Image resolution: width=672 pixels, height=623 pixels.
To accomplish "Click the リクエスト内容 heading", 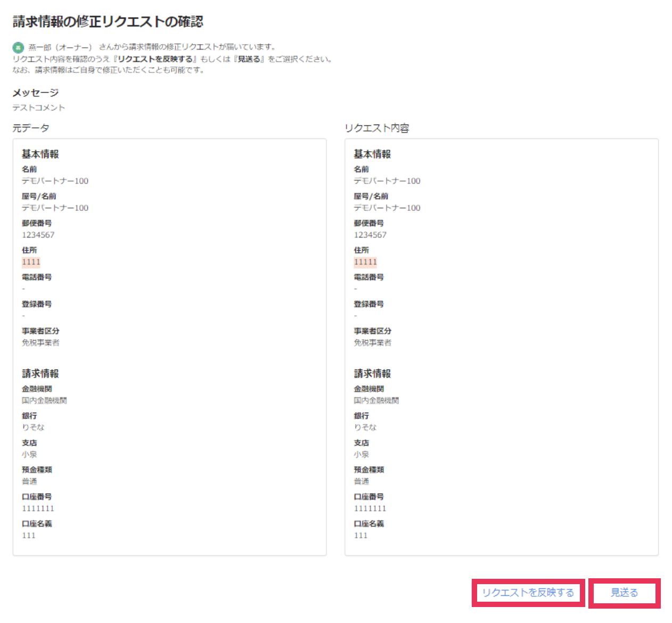I will point(377,128).
